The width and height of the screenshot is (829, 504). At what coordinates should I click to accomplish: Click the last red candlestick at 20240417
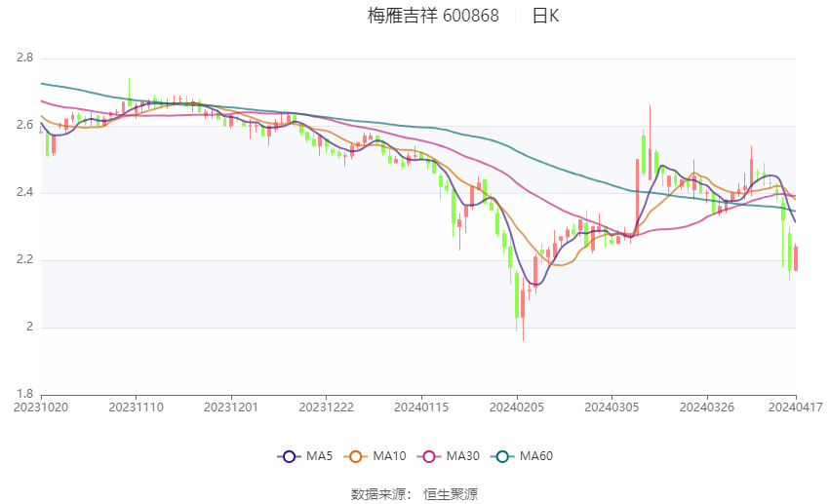tap(796, 258)
